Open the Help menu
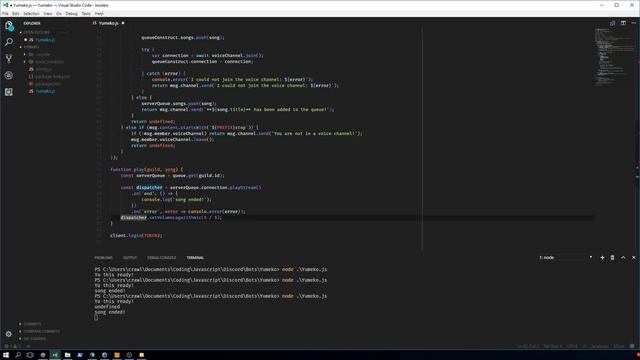640x360 pixels. click(x=99, y=13)
